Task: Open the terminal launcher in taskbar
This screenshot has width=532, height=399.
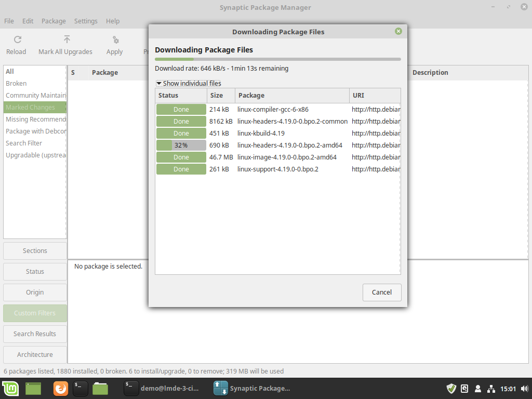Action: coord(81,389)
